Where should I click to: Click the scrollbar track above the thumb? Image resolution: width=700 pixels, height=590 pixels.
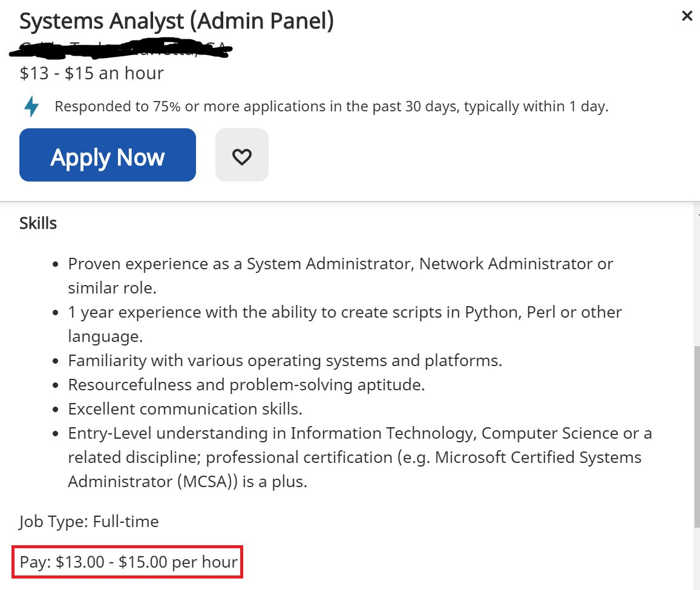click(696, 278)
